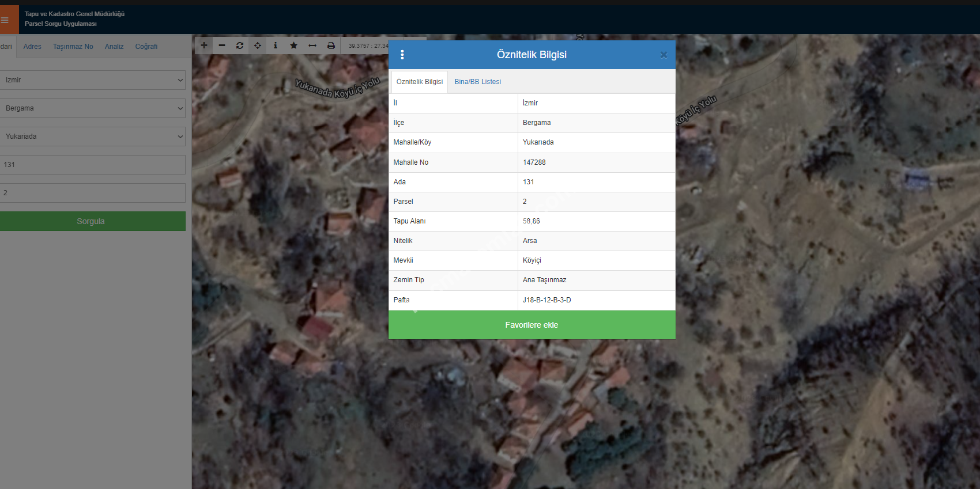The height and width of the screenshot is (489, 980).
Task: Open the hamburger menu
Action: [5, 20]
